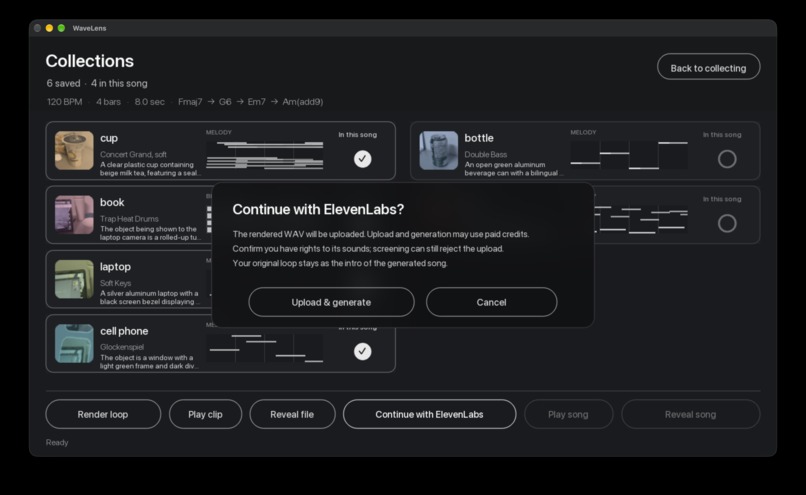806x495 pixels.
Task: Click Reveal file button
Action: (292, 414)
